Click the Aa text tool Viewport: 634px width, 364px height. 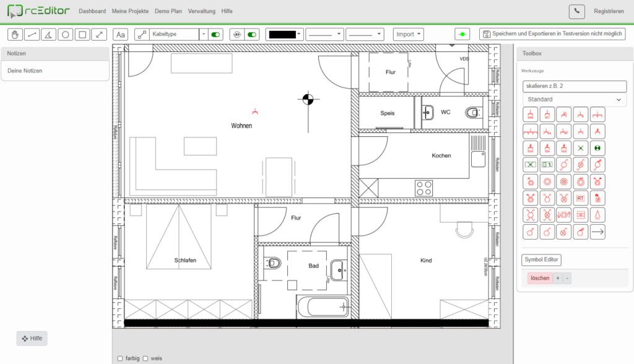pos(121,34)
